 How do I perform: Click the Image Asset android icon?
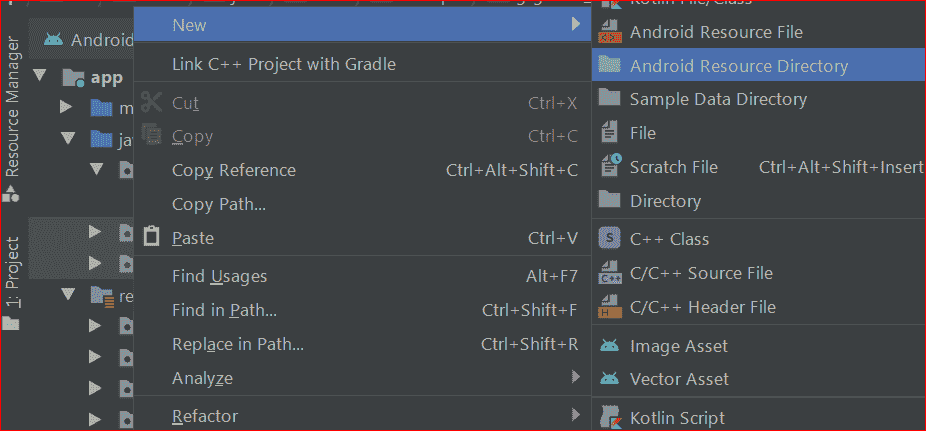609,345
